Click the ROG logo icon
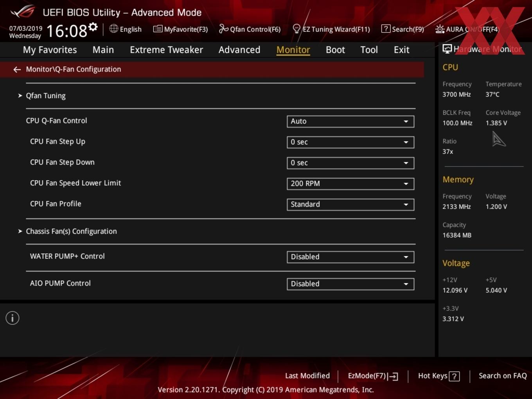 (x=23, y=12)
